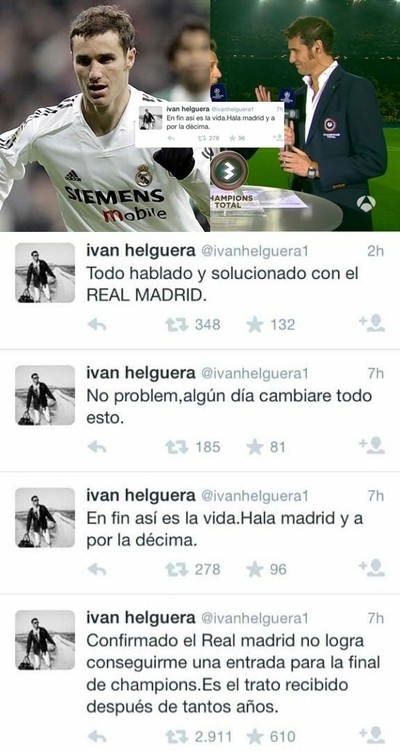
Task: View the Real Madrid player photo
Action: [x=104, y=116]
